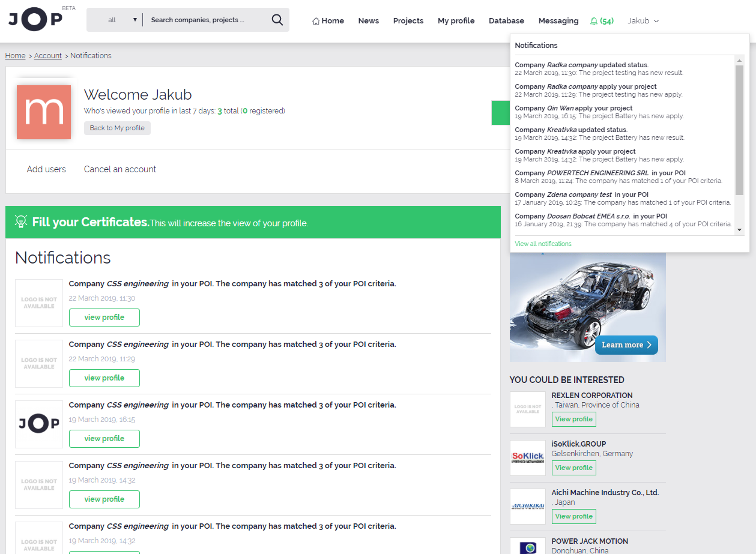Image resolution: width=756 pixels, height=554 pixels.
Task: Open the News menu item
Action: (x=369, y=21)
